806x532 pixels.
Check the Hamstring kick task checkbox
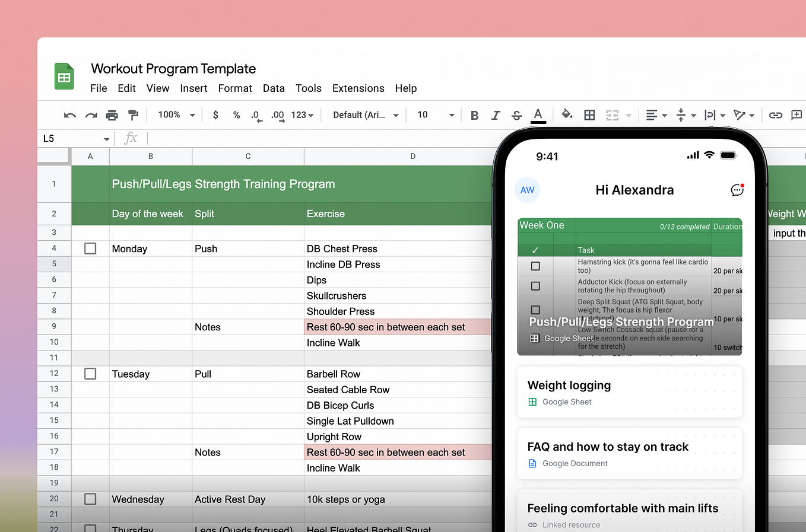click(x=535, y=266)
